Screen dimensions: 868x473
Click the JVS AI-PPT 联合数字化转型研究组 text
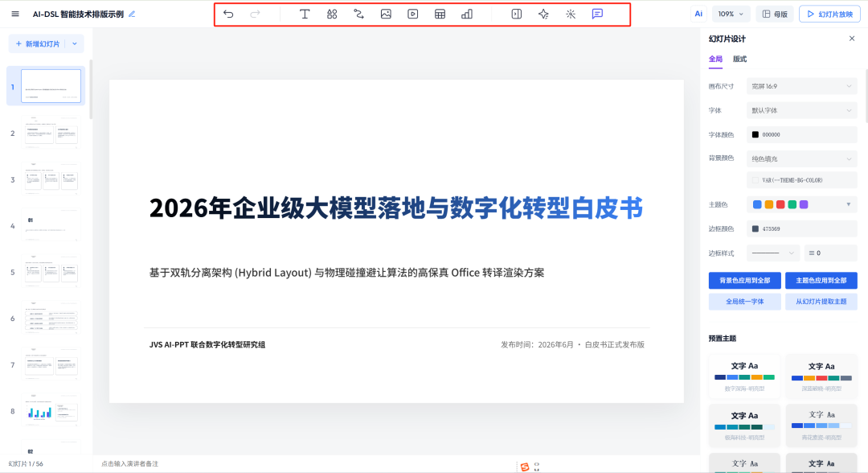tap(207, 344)
